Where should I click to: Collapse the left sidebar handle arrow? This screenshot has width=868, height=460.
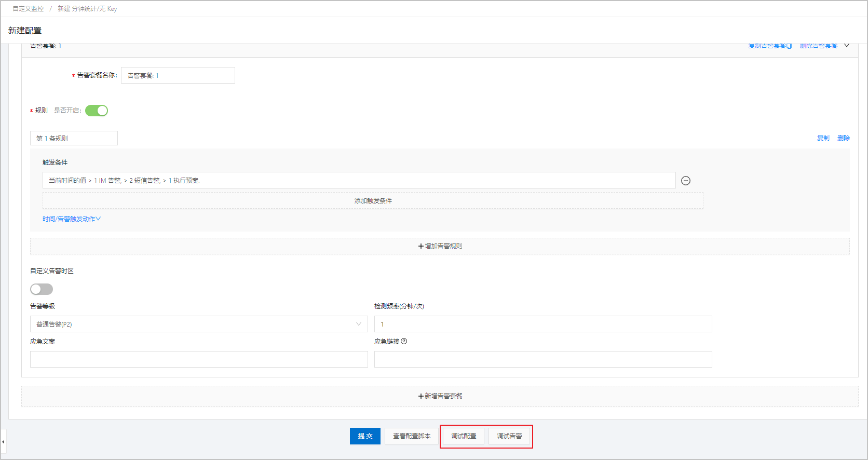[x=3, y=442]
